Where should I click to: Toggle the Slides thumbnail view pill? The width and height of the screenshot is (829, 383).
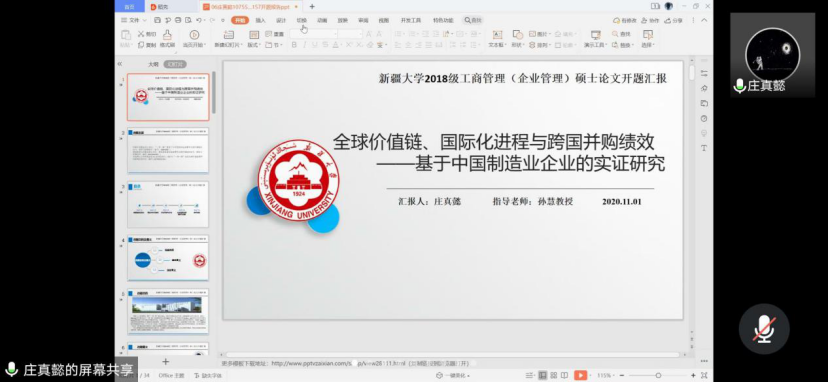click(x=174, y=64)
